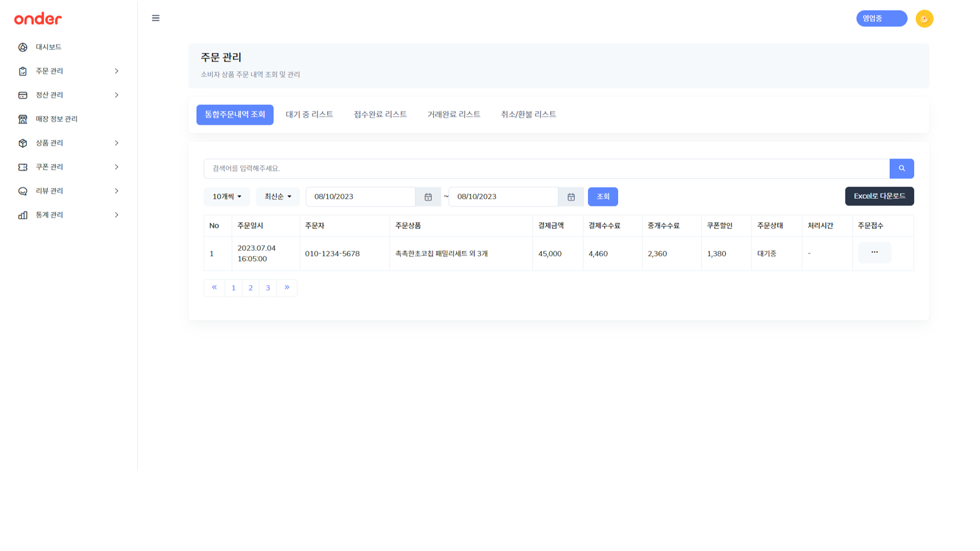
Task: Go to page 1
Action: click(234, 288)
